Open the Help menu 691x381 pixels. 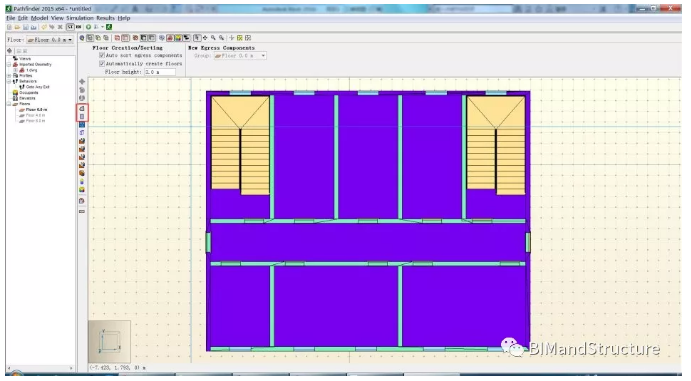124,18
